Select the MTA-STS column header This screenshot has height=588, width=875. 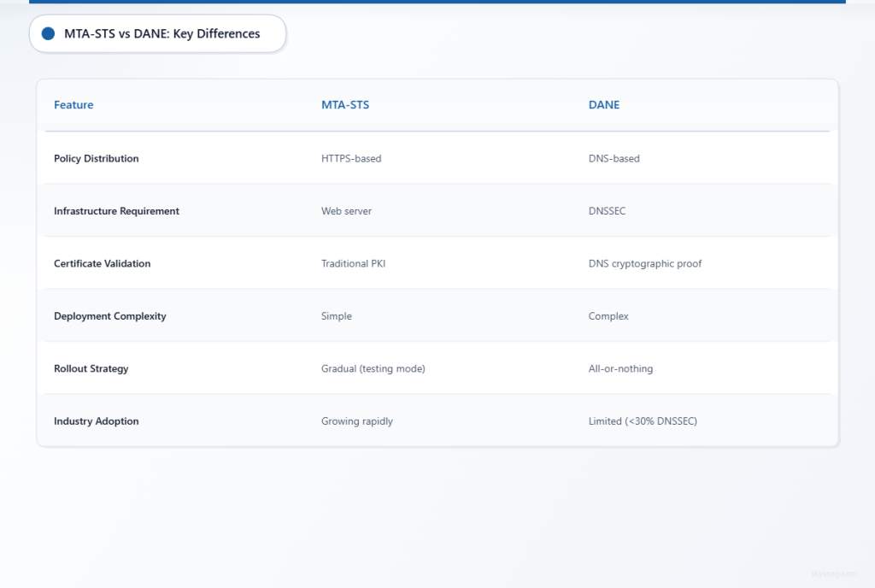(x=344, y=104)
